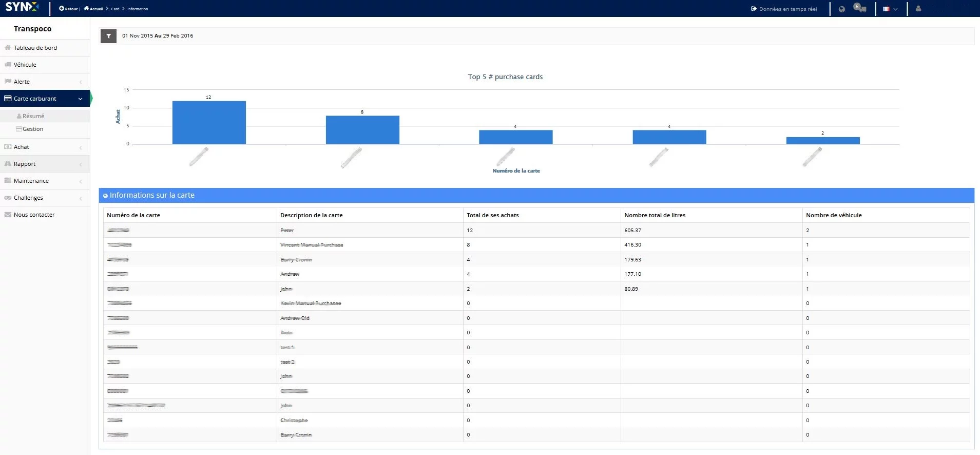Expand the Achat menu
The height and width of the screenshot is (455, 980).
coord(45,147)
